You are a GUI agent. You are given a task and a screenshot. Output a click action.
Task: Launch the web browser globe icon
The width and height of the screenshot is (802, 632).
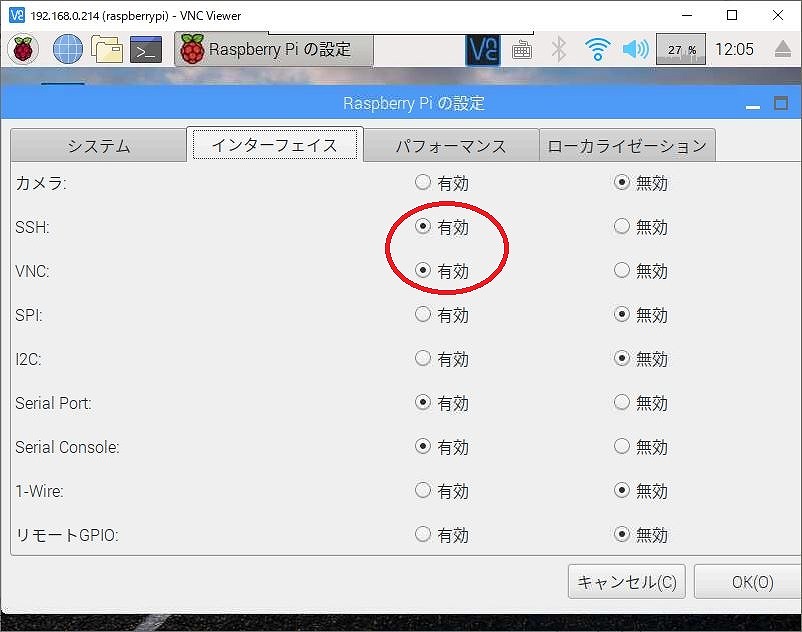[68, 50]
